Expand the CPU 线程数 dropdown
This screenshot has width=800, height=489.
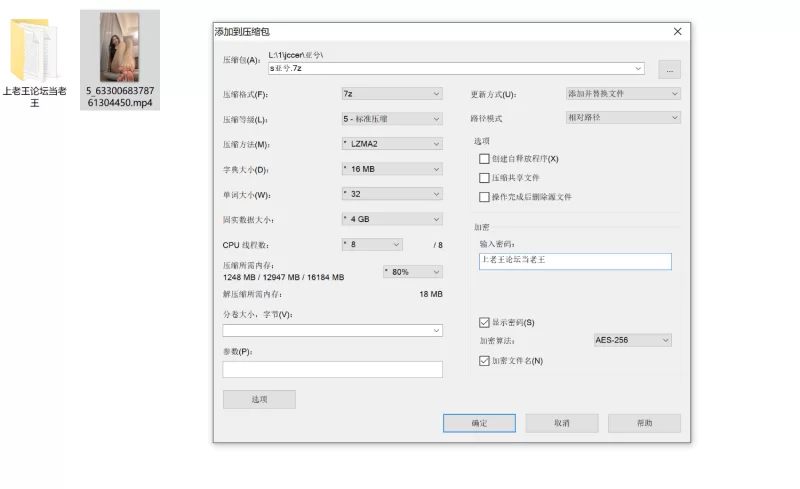[x=371, y=244]
